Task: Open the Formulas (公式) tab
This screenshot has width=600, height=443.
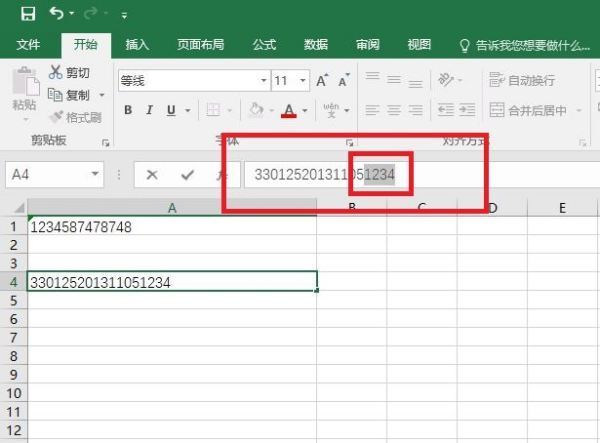Action: [264, 45]
